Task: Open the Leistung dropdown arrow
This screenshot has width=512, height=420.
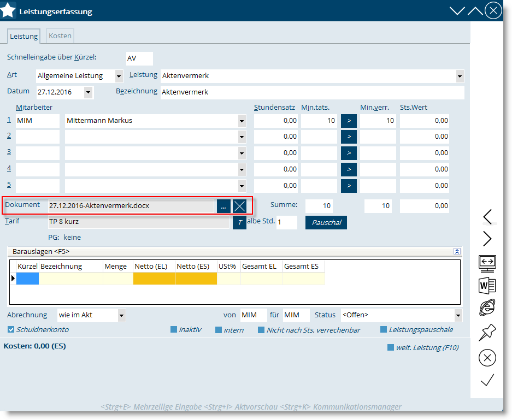Action: click(460, 76)
